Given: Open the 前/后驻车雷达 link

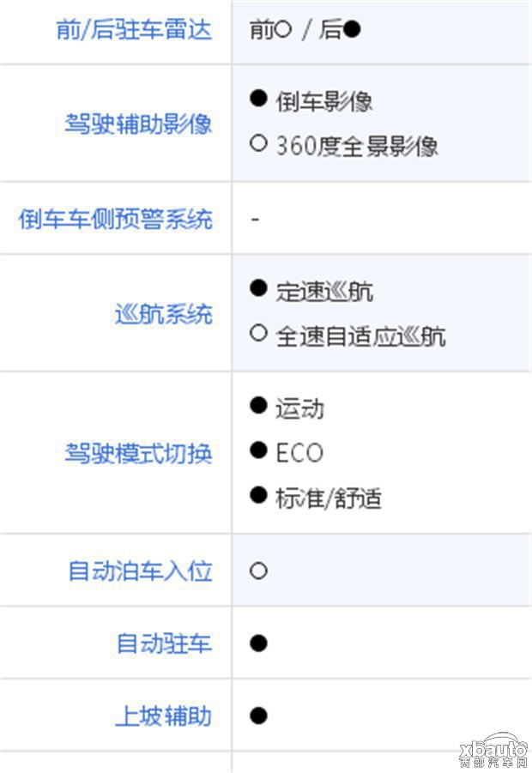Looking at the screenshot, I should click(134, 29).
